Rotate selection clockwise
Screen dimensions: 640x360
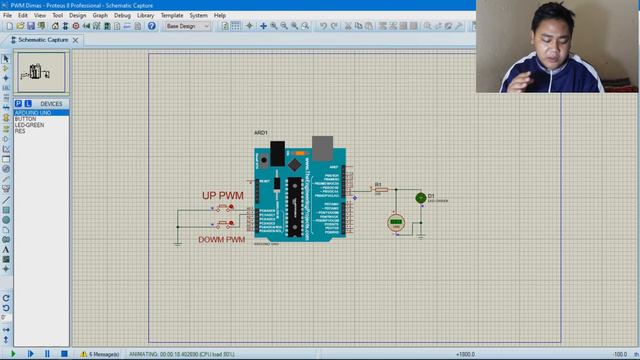6,298
